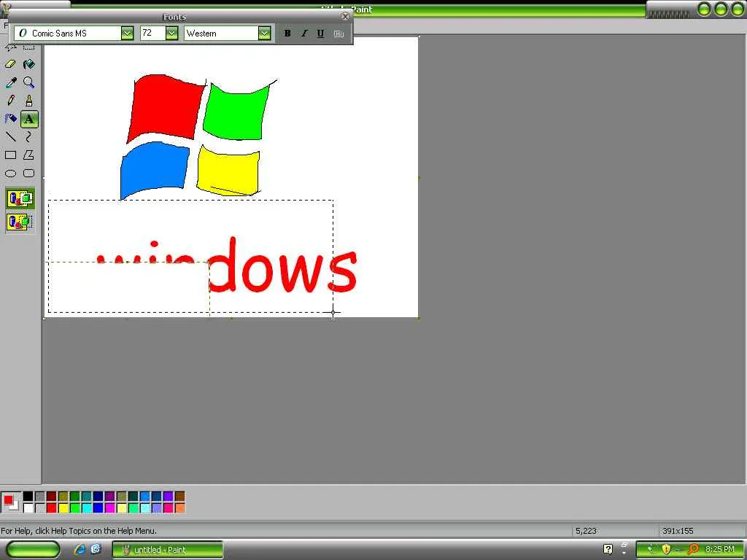747x560 pixels.
Task: Click the yellow pane of the drawn logo
Action: coord(228,171)
